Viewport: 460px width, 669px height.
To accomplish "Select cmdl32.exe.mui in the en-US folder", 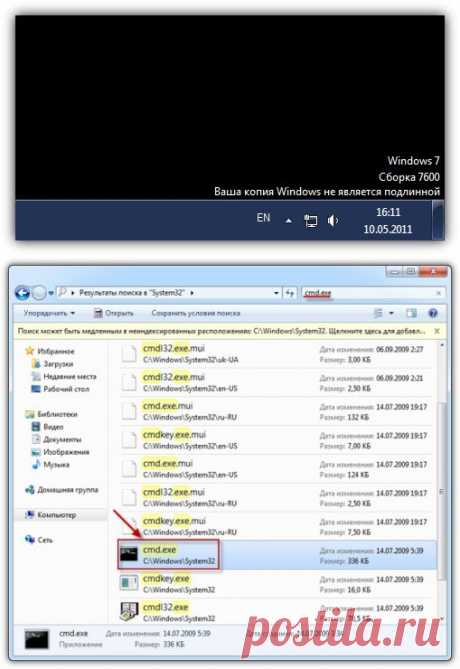I will coord(276,382).
